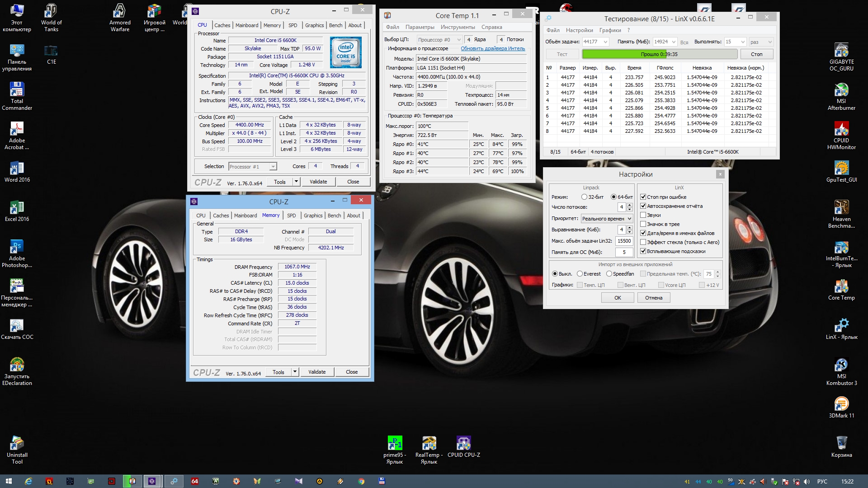The height and width of the screenshot is (488, 868).
Task: Click 'Обновить драйвера Интель' link
Action: (492, 48)
